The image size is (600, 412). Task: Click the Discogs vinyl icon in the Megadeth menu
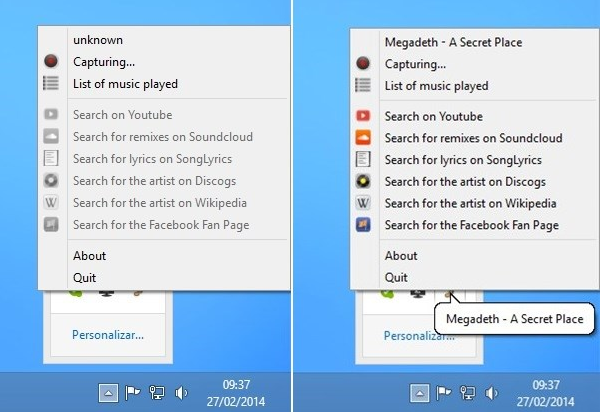(363, 181)
